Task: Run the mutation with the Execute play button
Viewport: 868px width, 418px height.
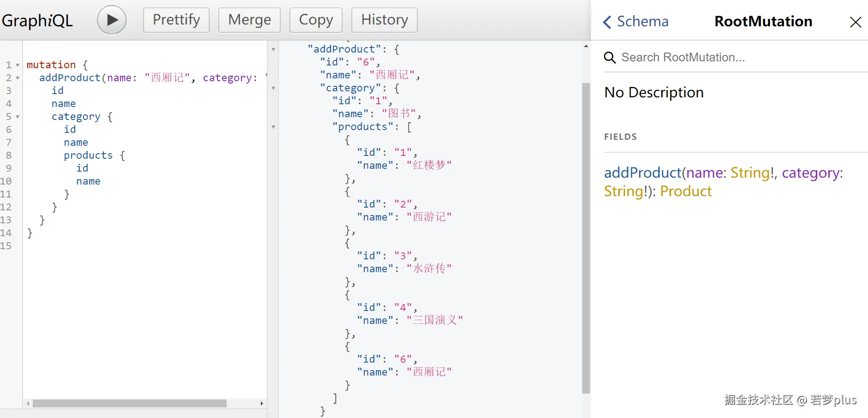Action: click(x=111, y=19)
